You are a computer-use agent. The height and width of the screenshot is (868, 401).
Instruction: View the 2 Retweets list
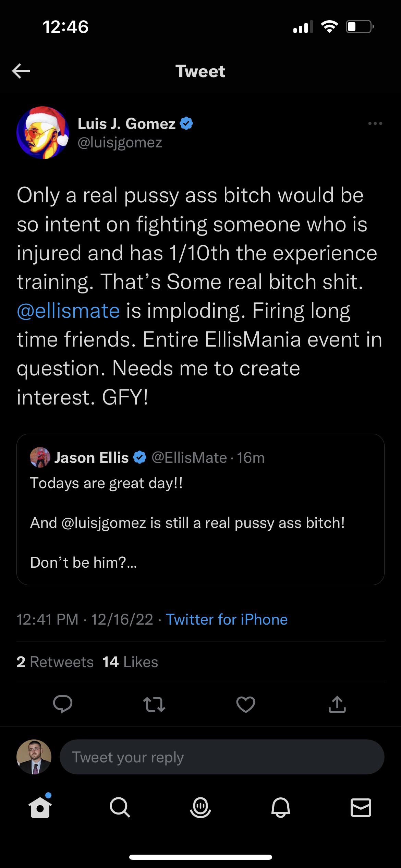point(55,662)
